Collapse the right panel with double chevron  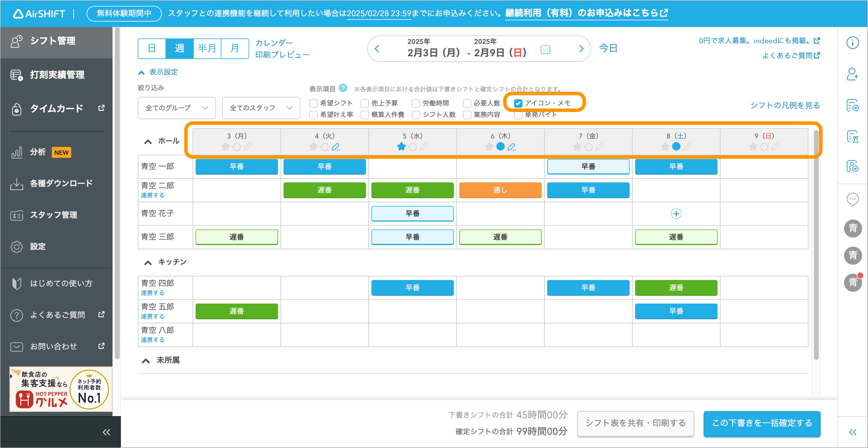coord(852,432)
